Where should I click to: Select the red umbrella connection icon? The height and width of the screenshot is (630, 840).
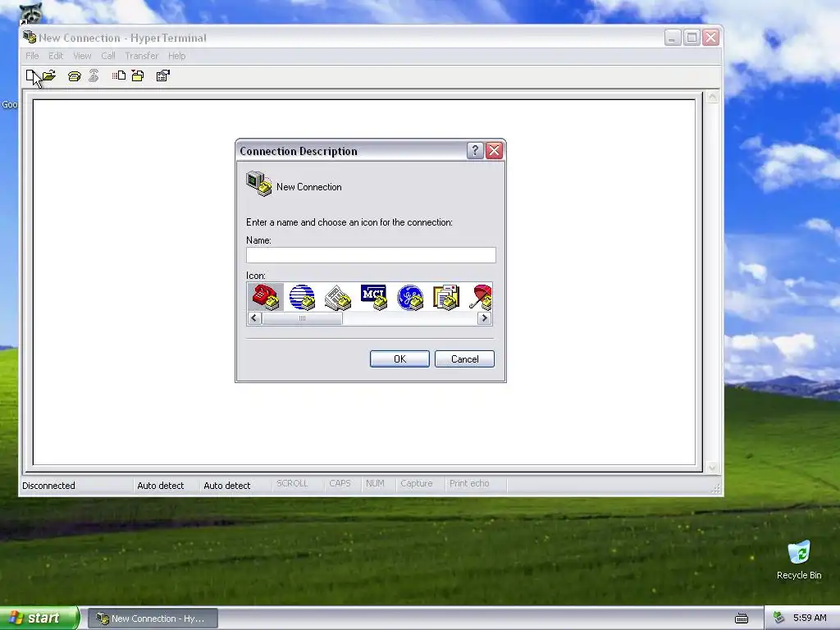click(481, 297)
